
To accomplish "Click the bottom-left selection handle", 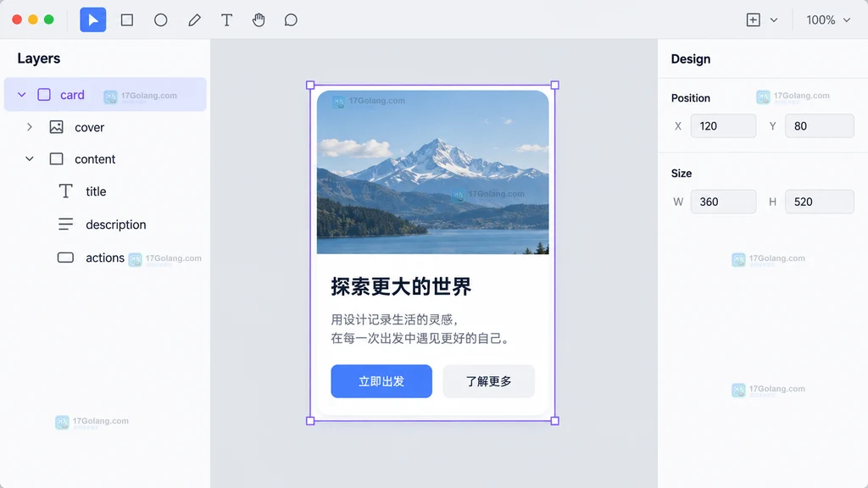I will (310, 420).
